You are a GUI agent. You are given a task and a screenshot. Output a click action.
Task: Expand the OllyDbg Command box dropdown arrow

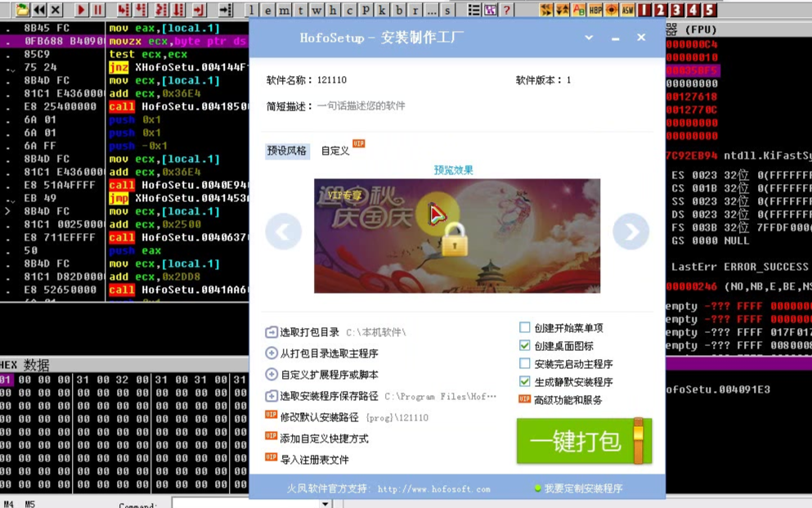325,503
